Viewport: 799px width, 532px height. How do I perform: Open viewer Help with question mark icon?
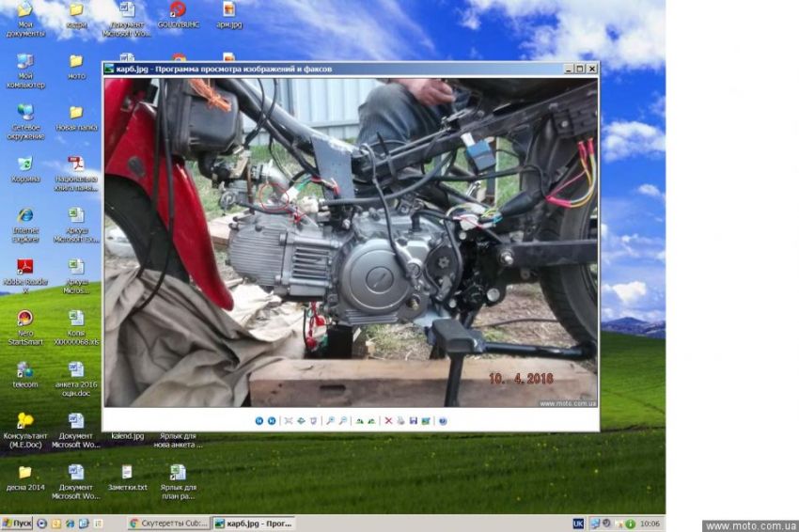pyautogui.click(x=443, y=421)
